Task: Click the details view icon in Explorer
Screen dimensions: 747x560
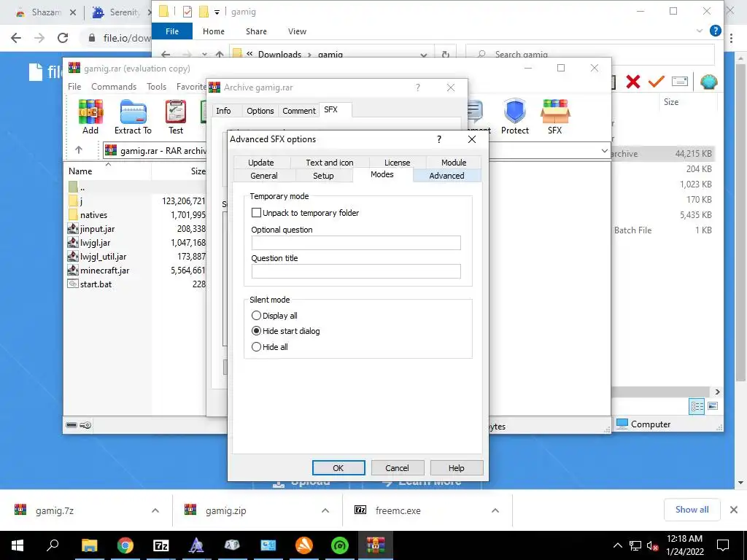Action: coord(697,406)
